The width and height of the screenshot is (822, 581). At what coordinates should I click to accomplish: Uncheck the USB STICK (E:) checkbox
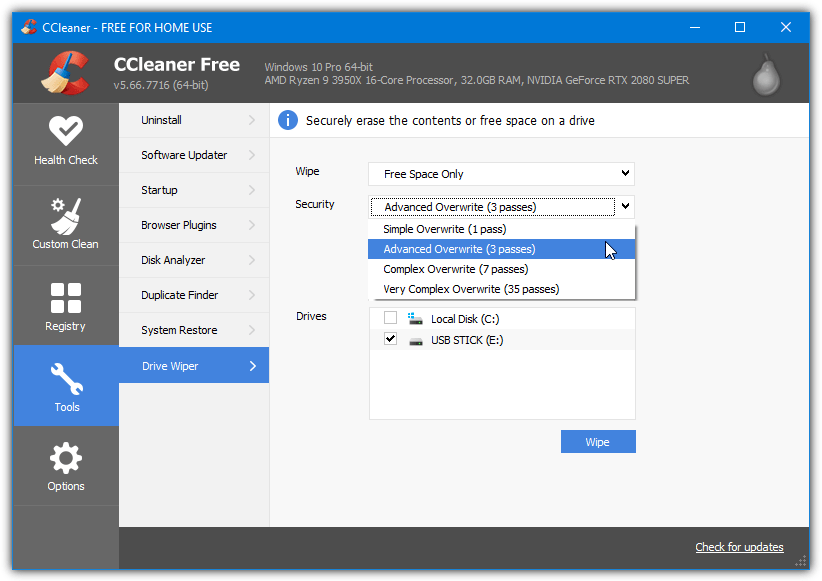[x=390, y=339]
